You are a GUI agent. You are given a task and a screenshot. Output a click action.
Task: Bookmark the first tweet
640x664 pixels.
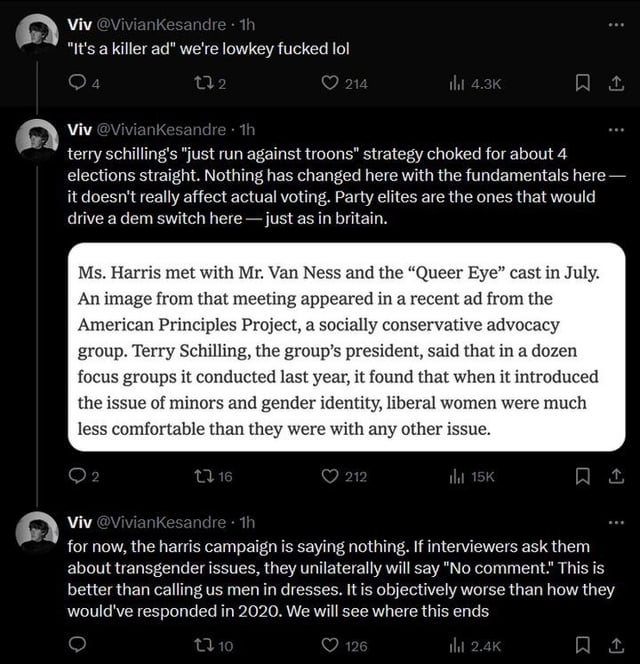pyautogui.click(x=582, y=83)
